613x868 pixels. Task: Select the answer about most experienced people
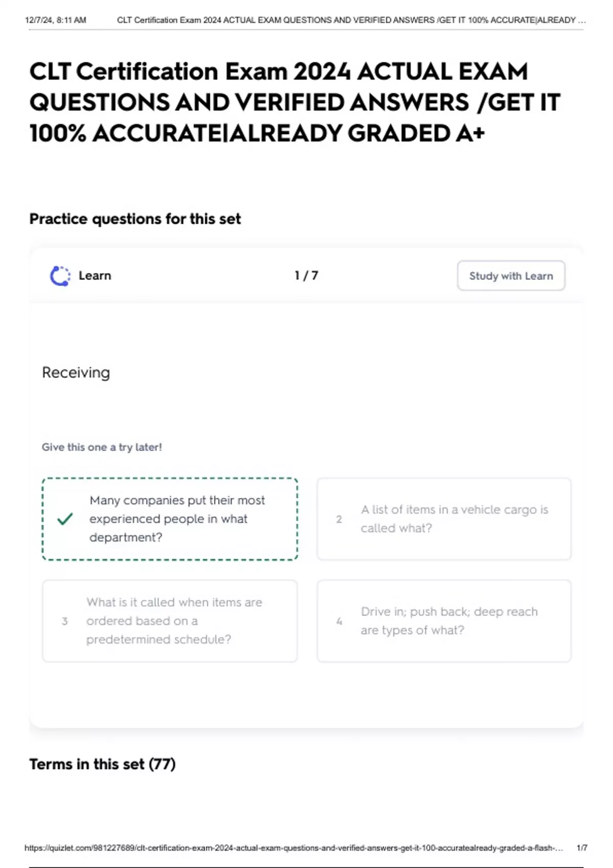click(177, 519)
